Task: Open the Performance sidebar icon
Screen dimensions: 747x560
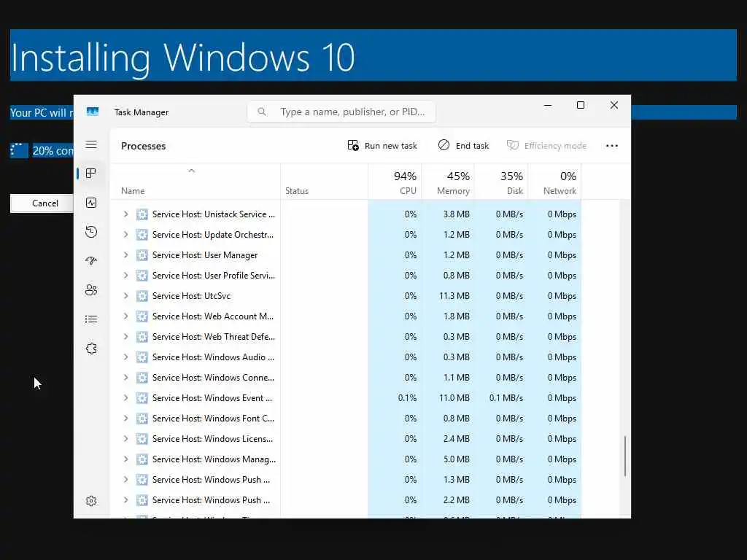Action: (x=91, y=203)
